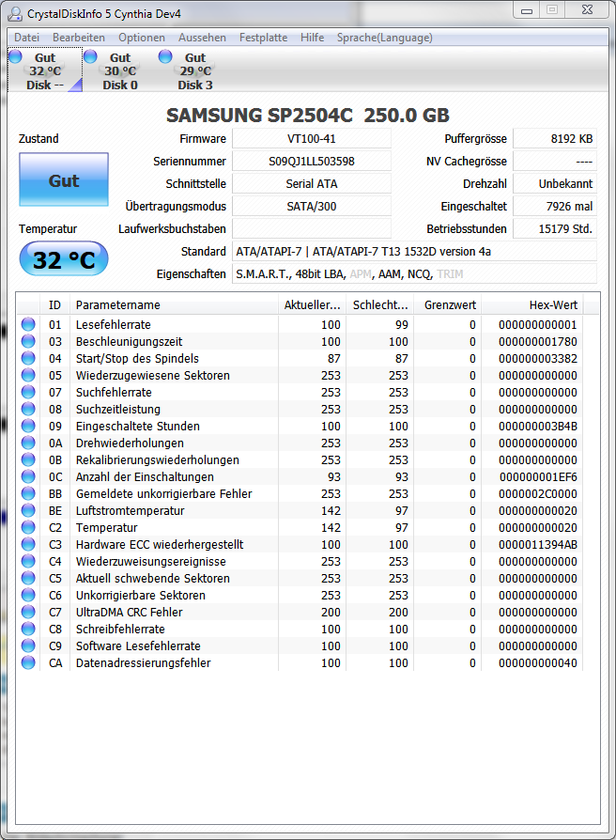Click the blue Gut health status button
This screenshot has width=616, height=840.
[x=64, y=179]
